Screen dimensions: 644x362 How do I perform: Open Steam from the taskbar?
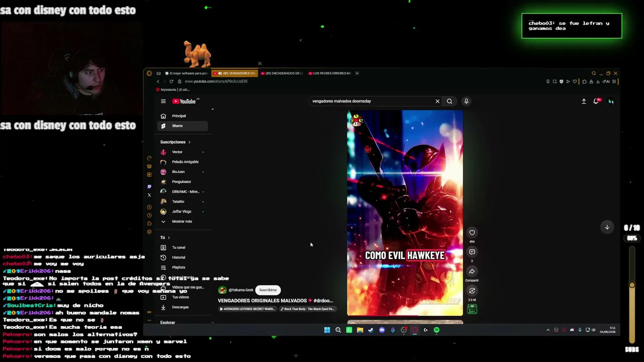[371, 330]
